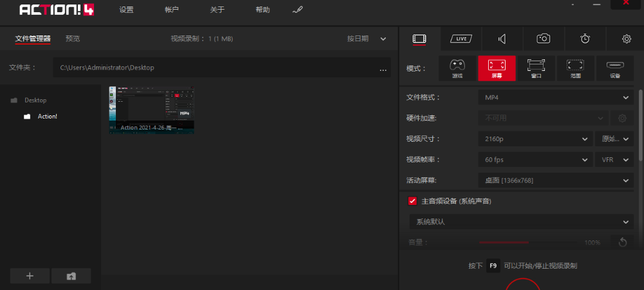Image resolution: width=644 pixels, height=290 pixels.
Task: Toggle 主音频设备 system sound checkbox
Action: (x=412, y=201)
